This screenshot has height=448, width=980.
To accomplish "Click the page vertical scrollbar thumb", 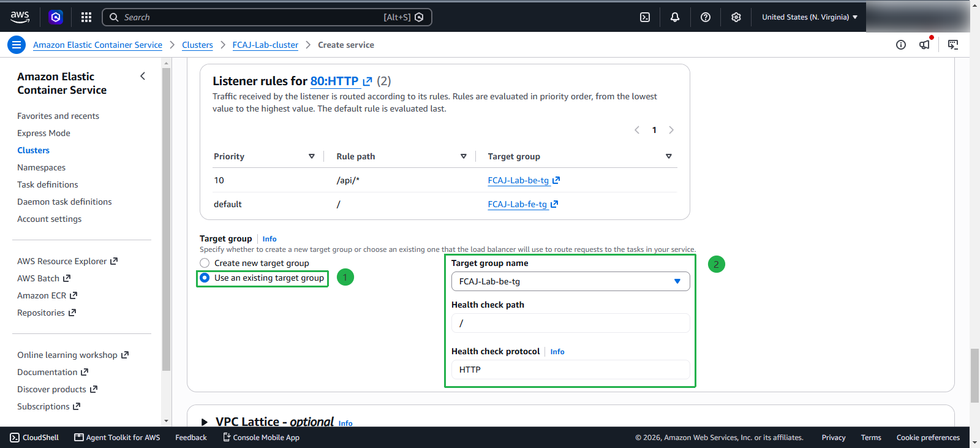I will click(x=974, y=376).
